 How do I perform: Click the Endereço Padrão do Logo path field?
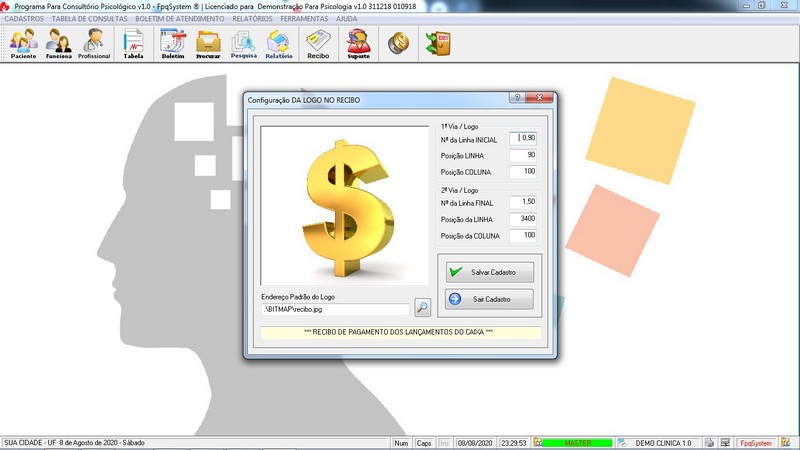[335, 309]
